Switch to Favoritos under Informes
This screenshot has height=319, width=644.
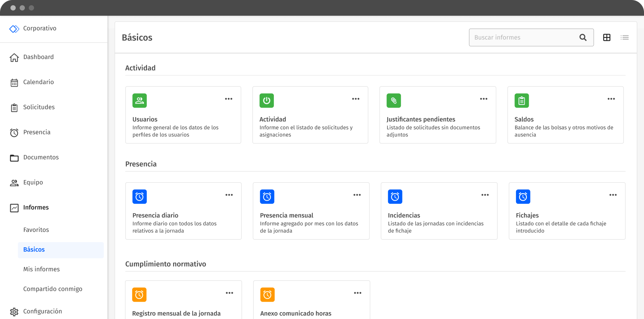(36, 230)
